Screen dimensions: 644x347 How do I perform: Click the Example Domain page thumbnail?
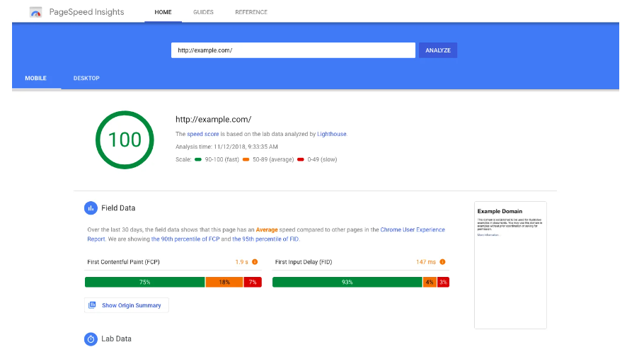510,265
